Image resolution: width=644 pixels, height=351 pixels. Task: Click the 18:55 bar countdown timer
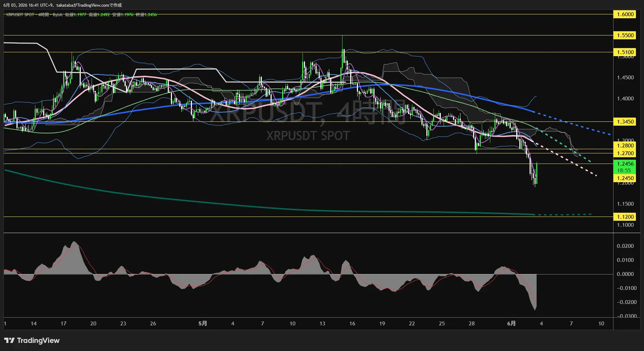(624, 171)
